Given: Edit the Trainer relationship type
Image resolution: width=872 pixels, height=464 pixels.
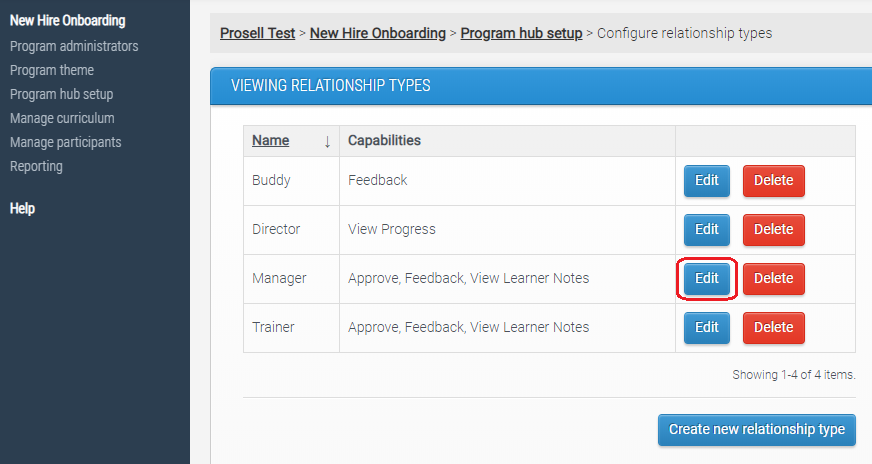Looking at the screenshot, I should [707, 328].
